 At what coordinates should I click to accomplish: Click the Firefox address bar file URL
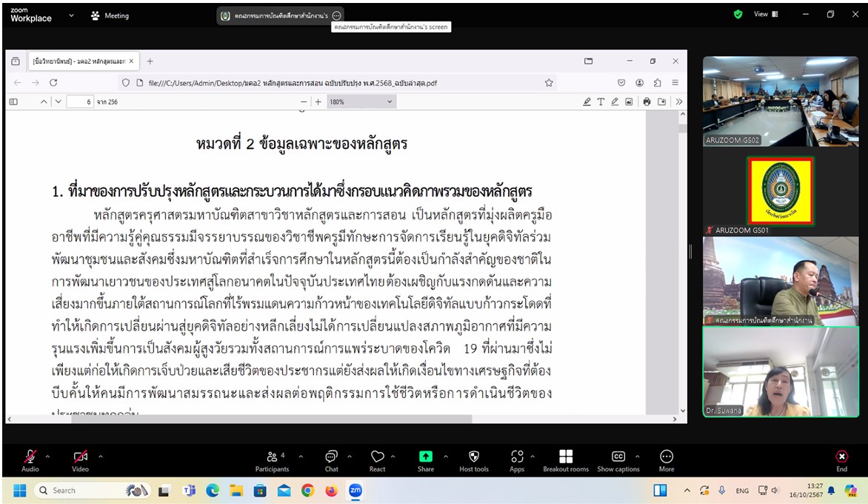(x=293, y=83)
